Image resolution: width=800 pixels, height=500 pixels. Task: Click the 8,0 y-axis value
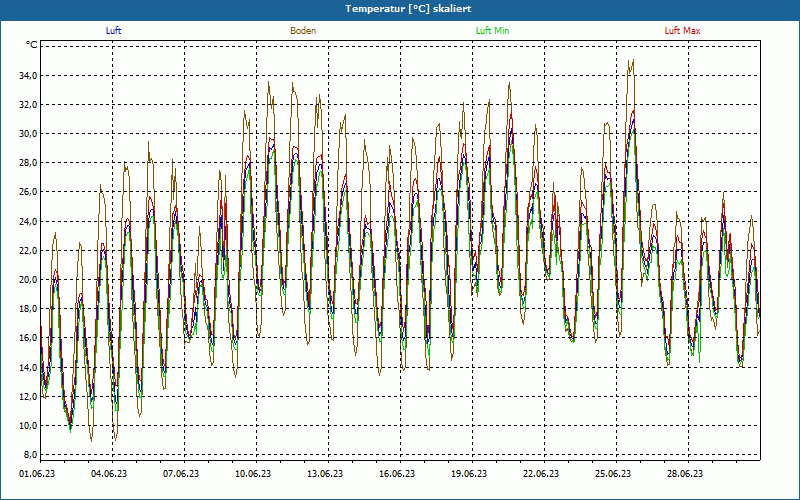pos(30,455)
